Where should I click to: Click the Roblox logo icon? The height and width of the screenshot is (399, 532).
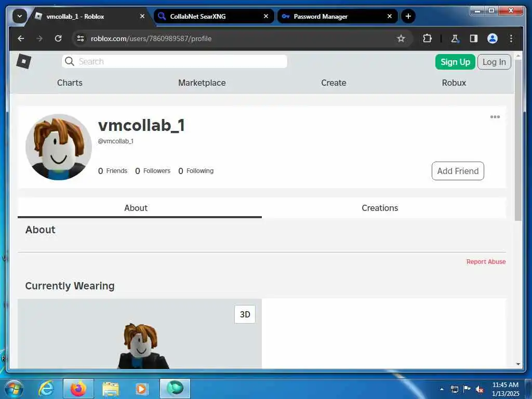point(24,61)
